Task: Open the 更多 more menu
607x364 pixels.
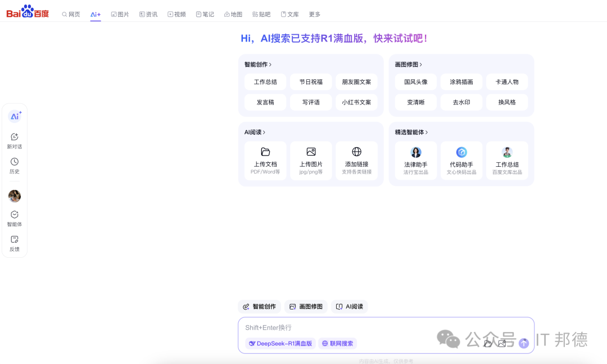Action: (314, 14)
